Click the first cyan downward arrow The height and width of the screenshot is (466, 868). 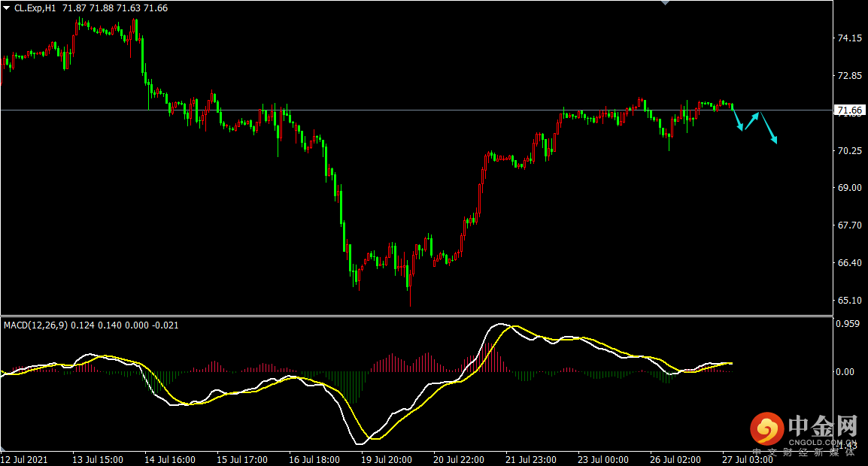pyautogui.click(x=738, y=120)
